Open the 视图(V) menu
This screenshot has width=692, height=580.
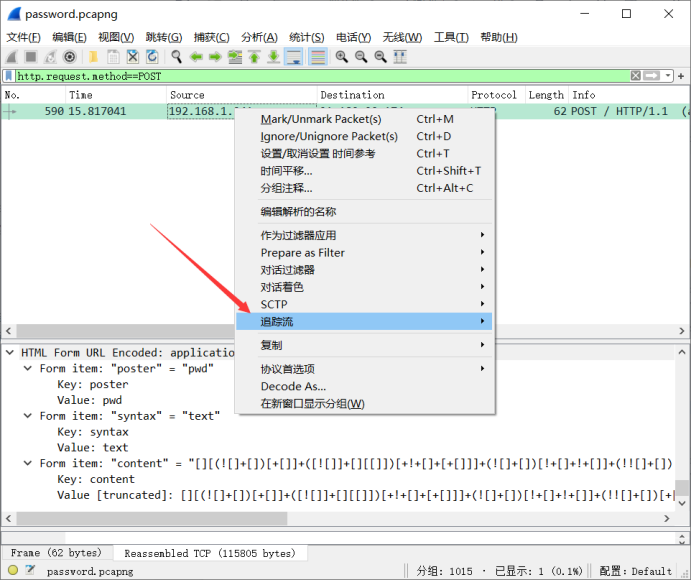(116, 38)
